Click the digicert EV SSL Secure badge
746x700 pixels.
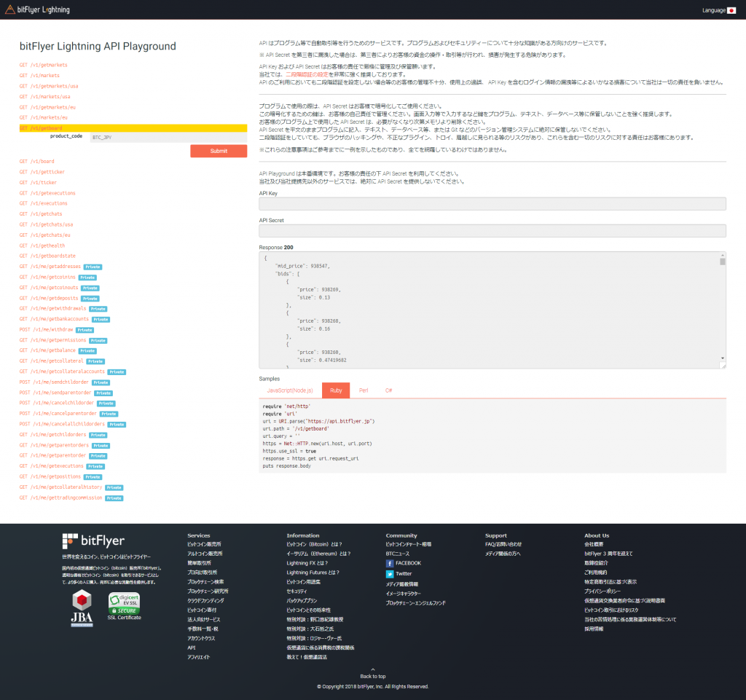click(x=124, y=605)
